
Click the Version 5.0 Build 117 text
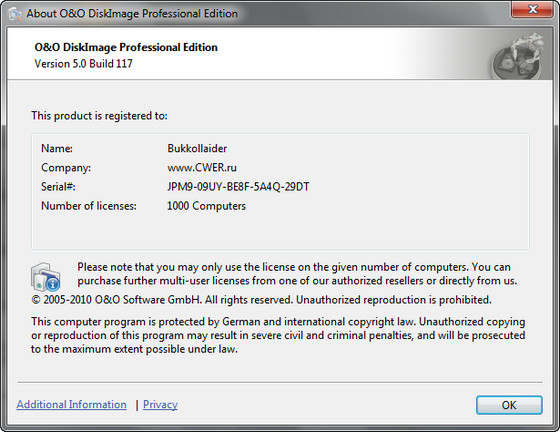[x=83, y=64]
